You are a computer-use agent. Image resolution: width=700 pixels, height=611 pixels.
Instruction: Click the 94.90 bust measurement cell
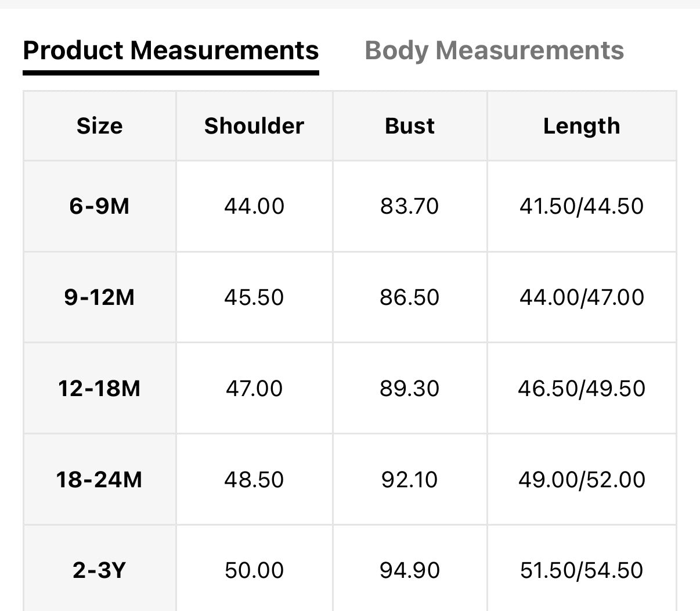pyautogui.click(x=410, y=570)
